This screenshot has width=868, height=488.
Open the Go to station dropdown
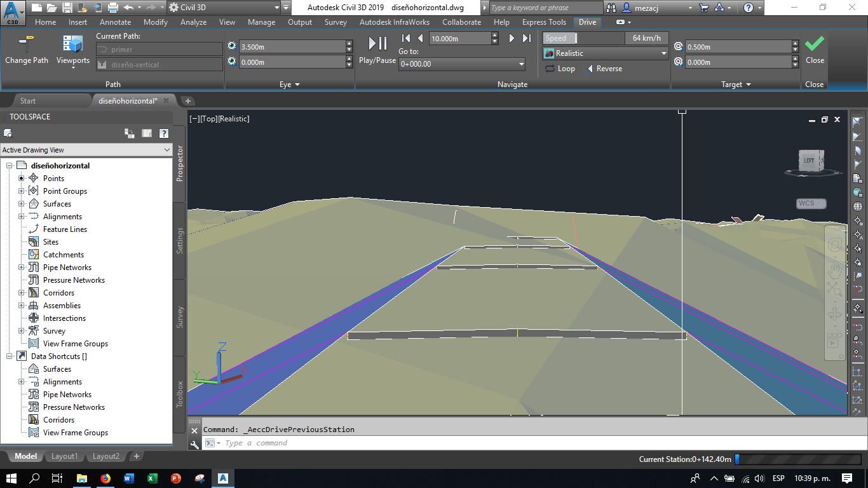click(521, 64)
